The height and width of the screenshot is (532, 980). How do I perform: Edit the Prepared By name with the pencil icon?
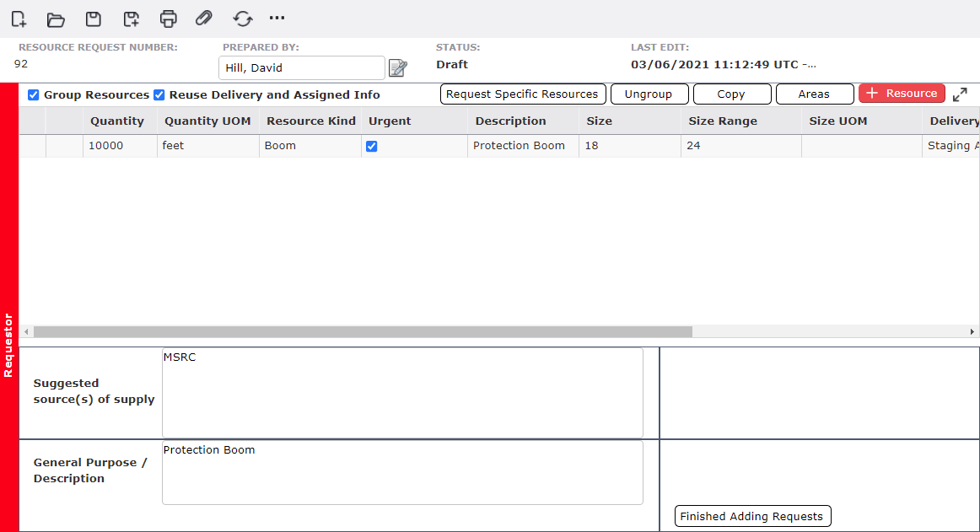click(397, 67)
